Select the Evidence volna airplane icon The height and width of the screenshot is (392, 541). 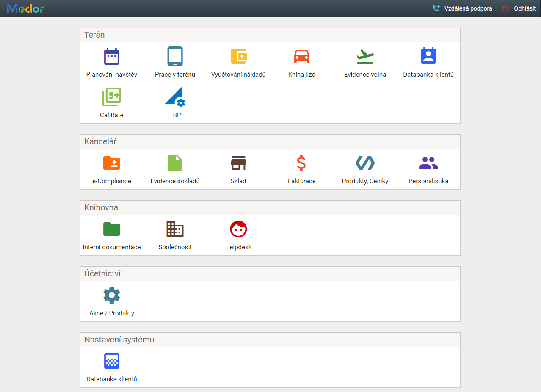point(365,56)
